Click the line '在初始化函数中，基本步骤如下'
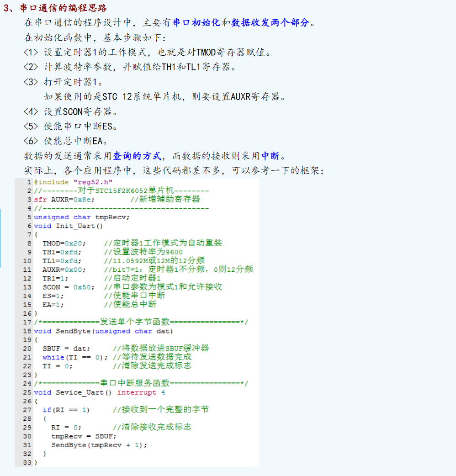The image size is (456, 476). click(x=95, y=37)
